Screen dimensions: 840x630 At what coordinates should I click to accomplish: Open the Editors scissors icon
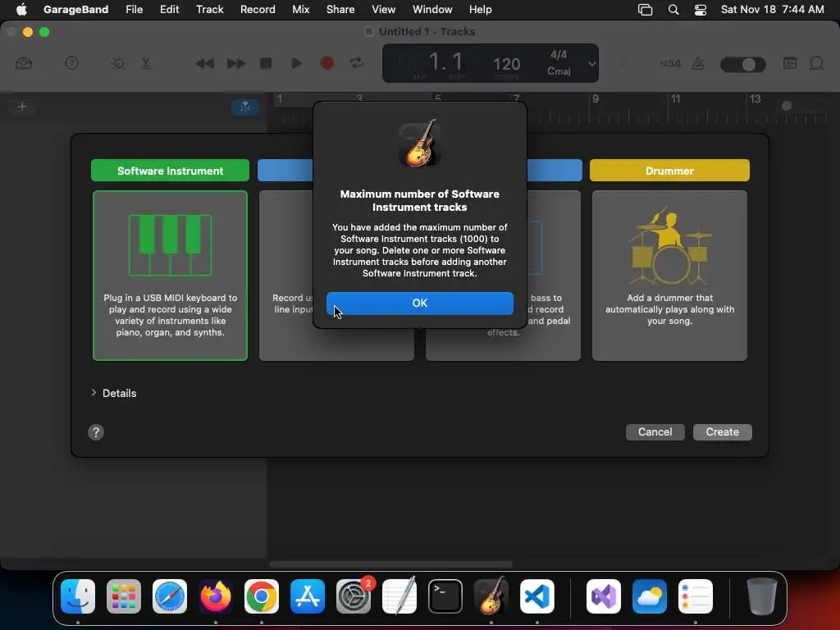tap(146, 63)
